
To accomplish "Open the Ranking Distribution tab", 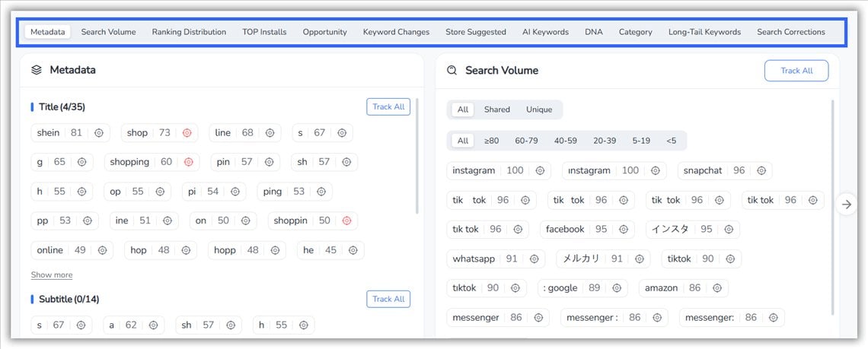I will 190,31.
